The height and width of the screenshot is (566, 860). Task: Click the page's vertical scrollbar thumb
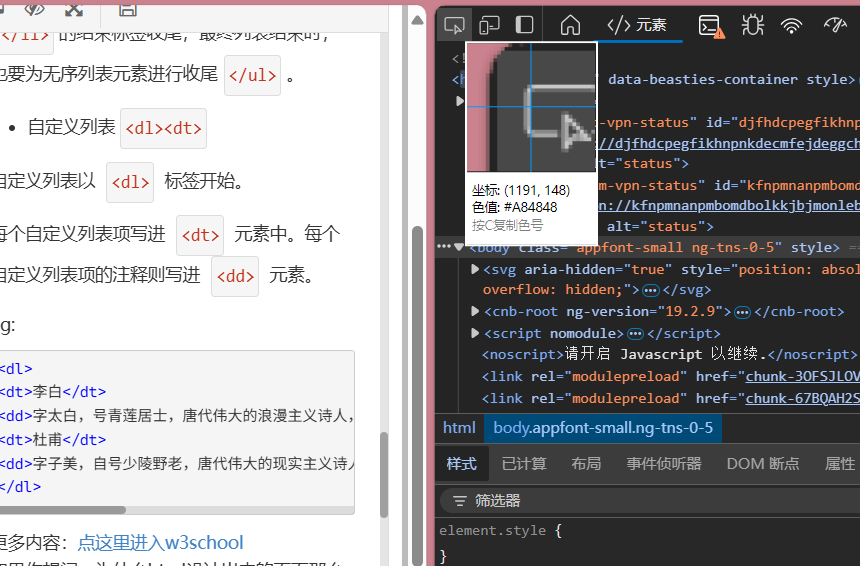(x=417, y=395)
